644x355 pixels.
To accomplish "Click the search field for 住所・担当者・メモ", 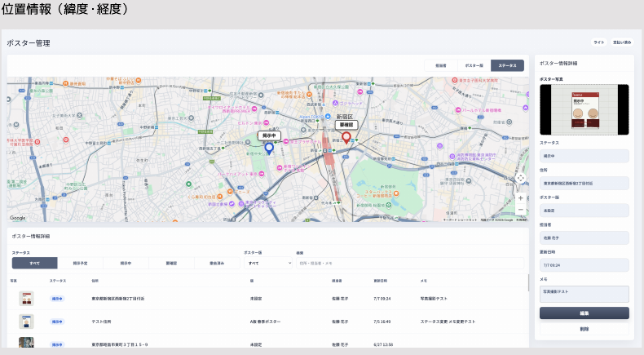I will click(410, 264).
